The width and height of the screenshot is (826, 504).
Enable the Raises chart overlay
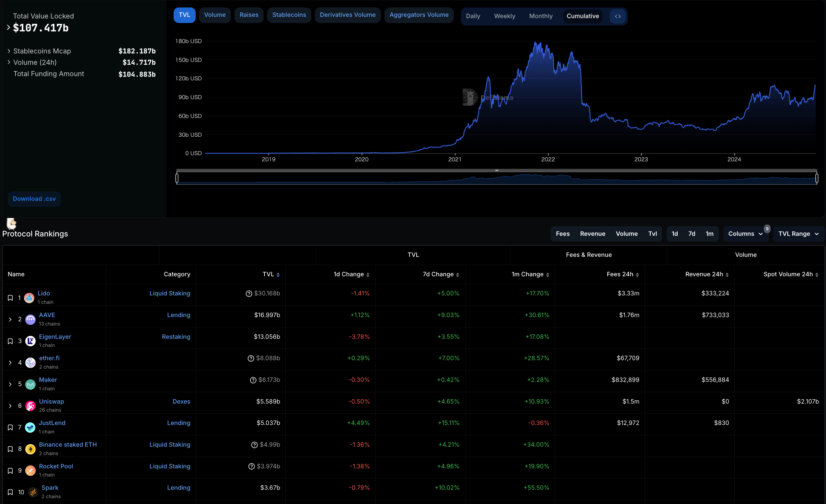tap(249, 15)
